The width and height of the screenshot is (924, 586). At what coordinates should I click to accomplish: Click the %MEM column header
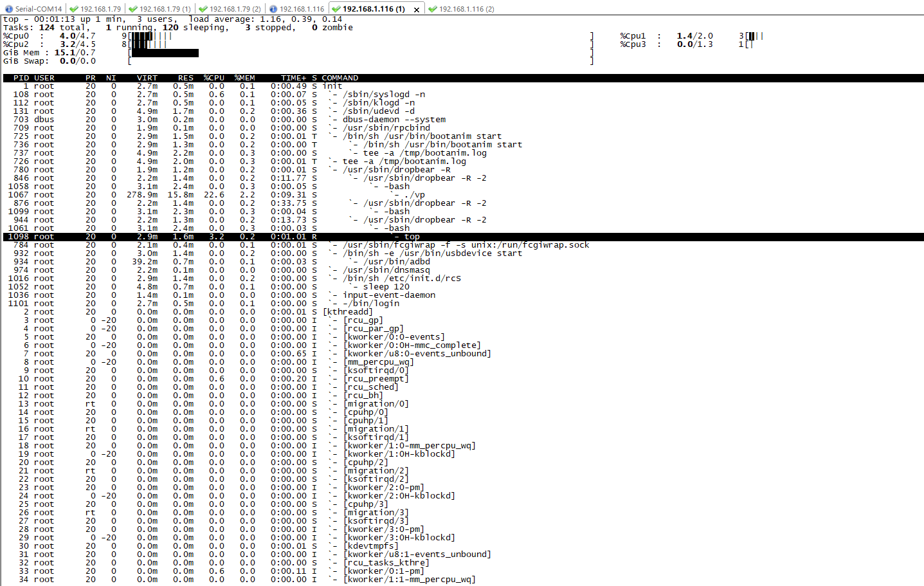(245, 78)
